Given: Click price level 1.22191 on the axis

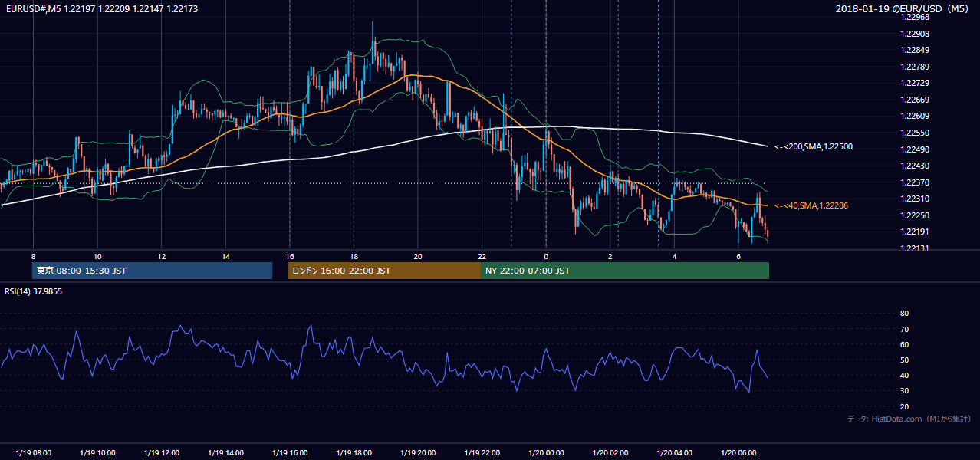Looking at the screenshot, I should click(915, 232).
